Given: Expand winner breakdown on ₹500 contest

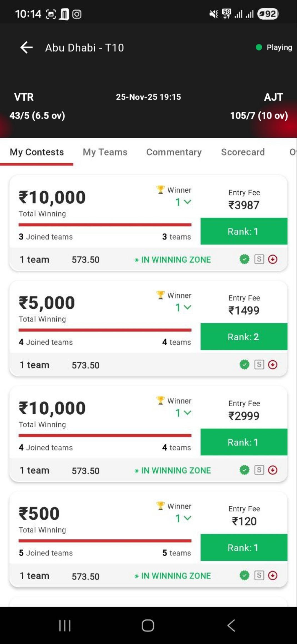Looking at the screenshot, I should click(183, 518).
